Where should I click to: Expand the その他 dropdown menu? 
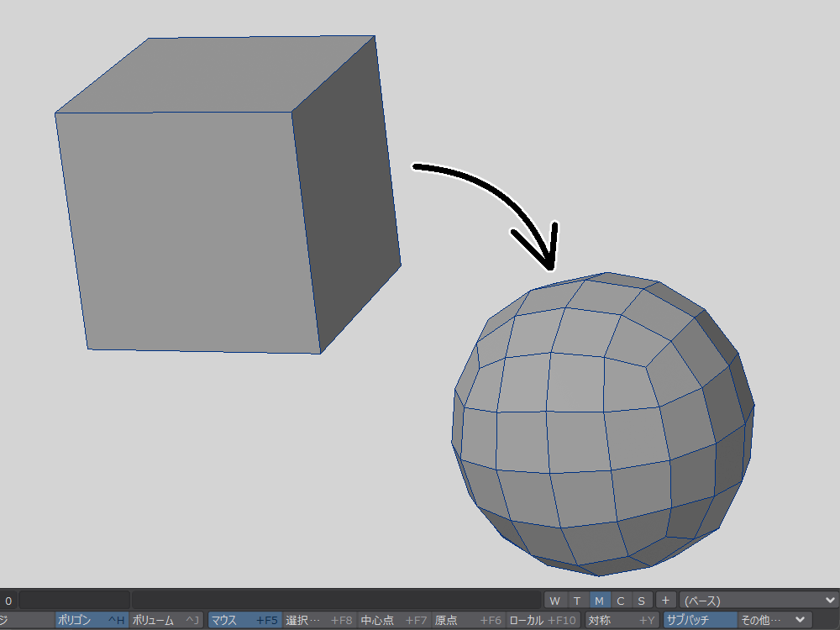click(x=774, y=621)
